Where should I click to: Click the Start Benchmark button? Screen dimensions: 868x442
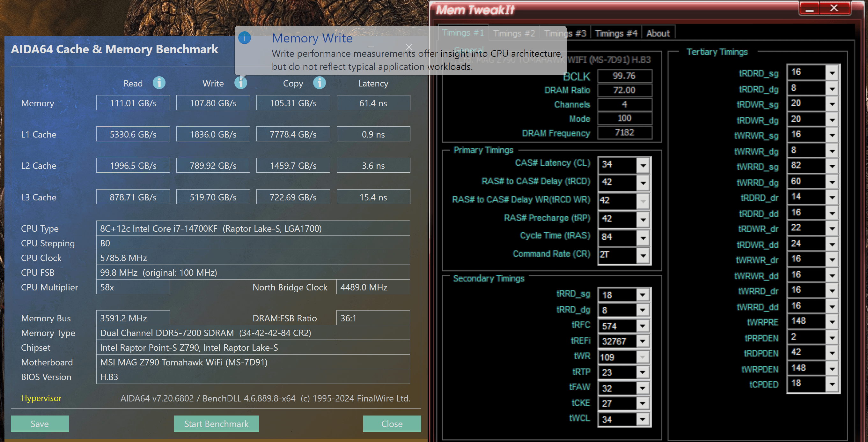point(216,423)
